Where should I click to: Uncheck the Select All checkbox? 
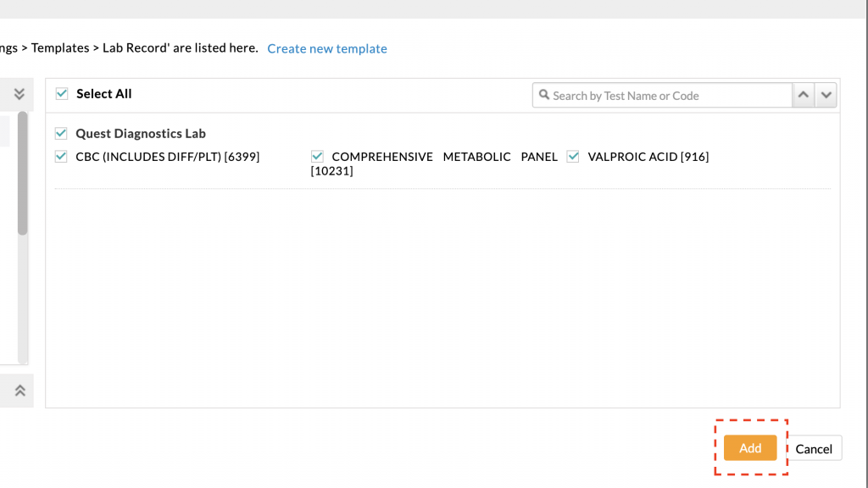click(61, 94)
